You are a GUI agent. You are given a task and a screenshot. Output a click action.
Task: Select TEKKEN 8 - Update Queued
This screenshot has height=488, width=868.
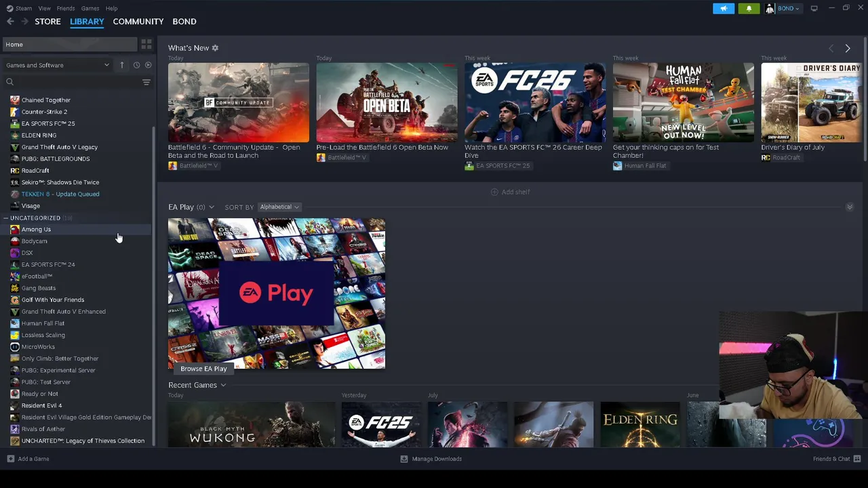click(x=60, y=194)
